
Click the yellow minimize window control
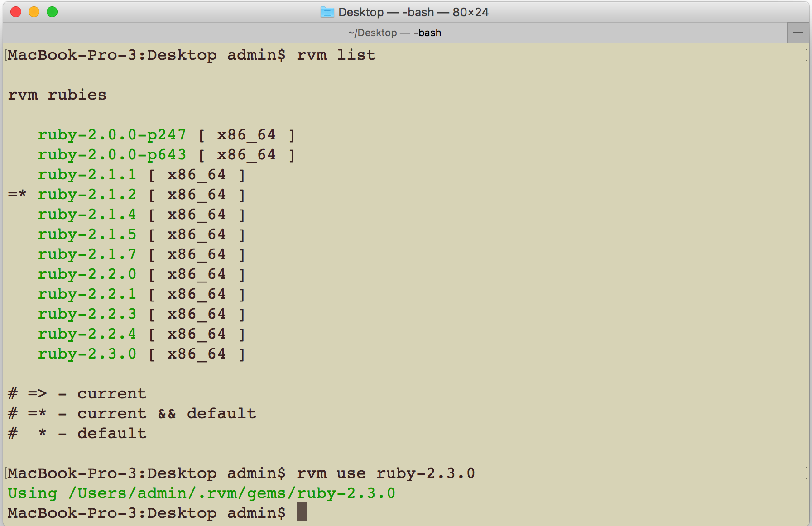pyautogui.click(x=34, y=12)
